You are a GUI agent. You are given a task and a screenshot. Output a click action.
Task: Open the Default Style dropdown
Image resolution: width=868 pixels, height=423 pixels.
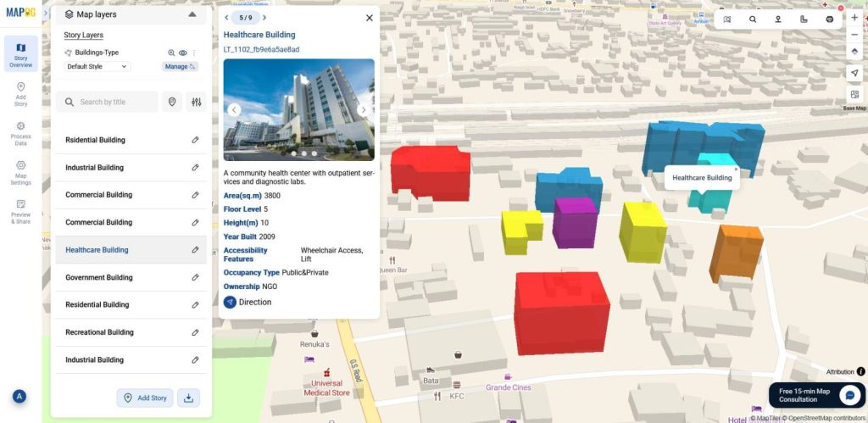click(97, 66)
